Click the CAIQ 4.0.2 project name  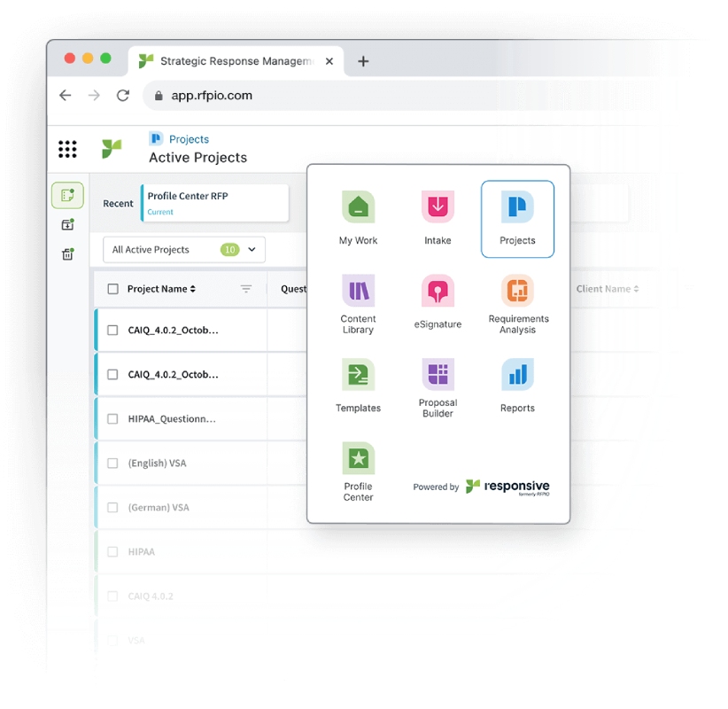(x=151, y=596)
